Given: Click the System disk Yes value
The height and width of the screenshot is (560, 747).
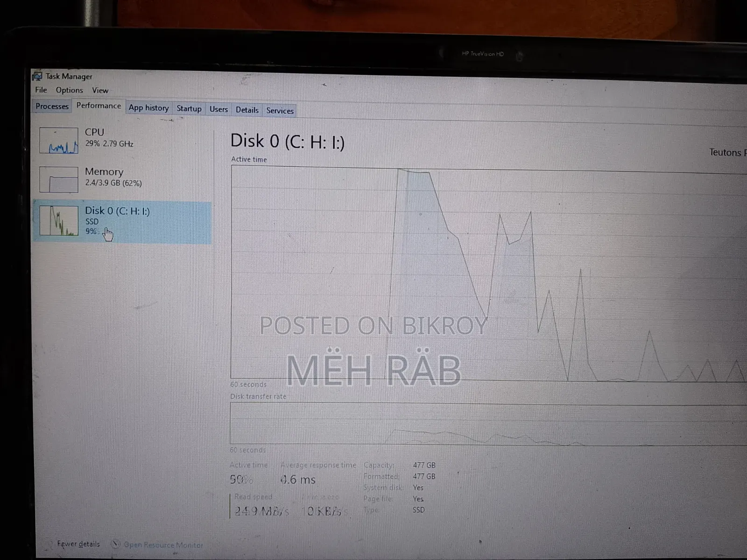Looking at the screenshot, I should (x=418, y=488).
